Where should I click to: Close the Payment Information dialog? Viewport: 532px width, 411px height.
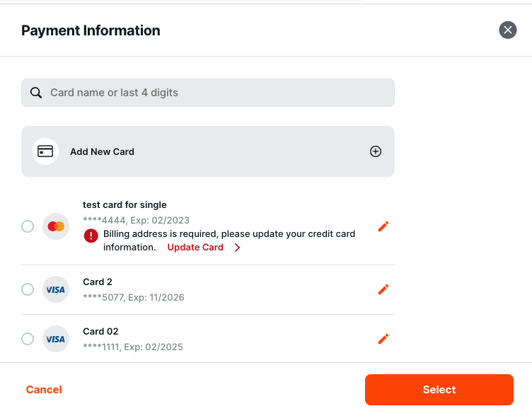point(507,30)
